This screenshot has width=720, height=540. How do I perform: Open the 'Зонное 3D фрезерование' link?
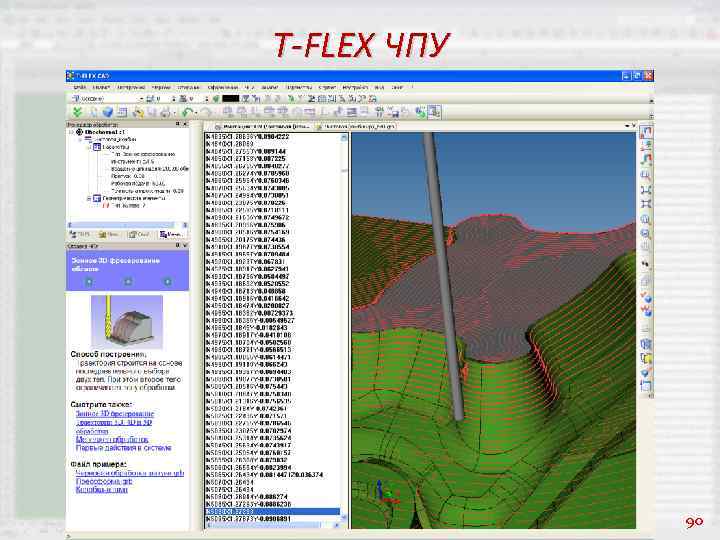(x=115, y=414)
